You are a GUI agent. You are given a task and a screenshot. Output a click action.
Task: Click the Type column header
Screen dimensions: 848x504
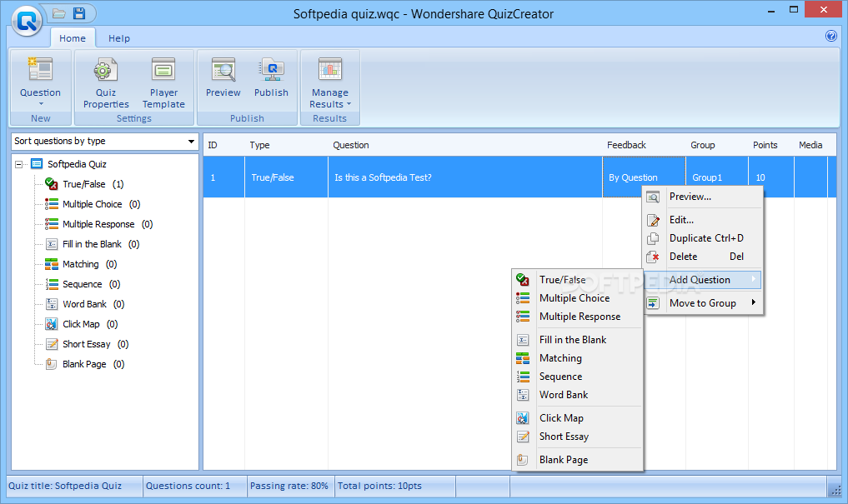[x=287, y=145]
